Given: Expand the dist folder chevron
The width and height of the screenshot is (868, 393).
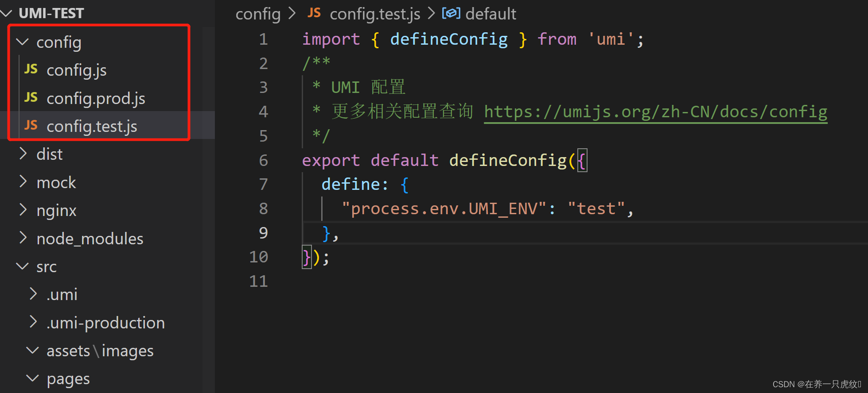Looking at the screenshot, I should (23, 154).
